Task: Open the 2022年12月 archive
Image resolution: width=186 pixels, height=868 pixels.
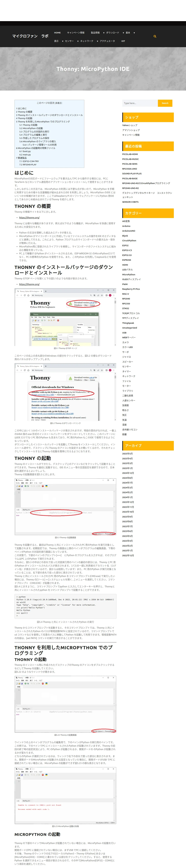Action: (128, 556)
